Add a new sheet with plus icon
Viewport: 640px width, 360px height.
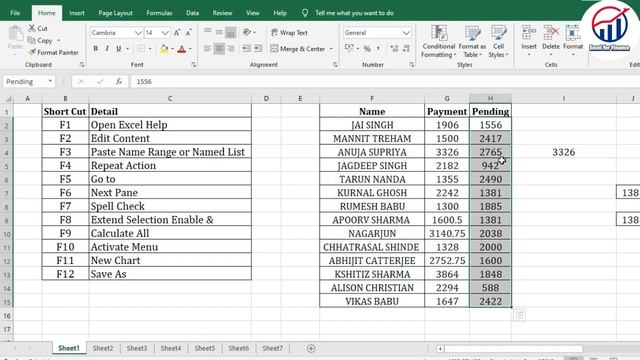(x=311, y=348)
